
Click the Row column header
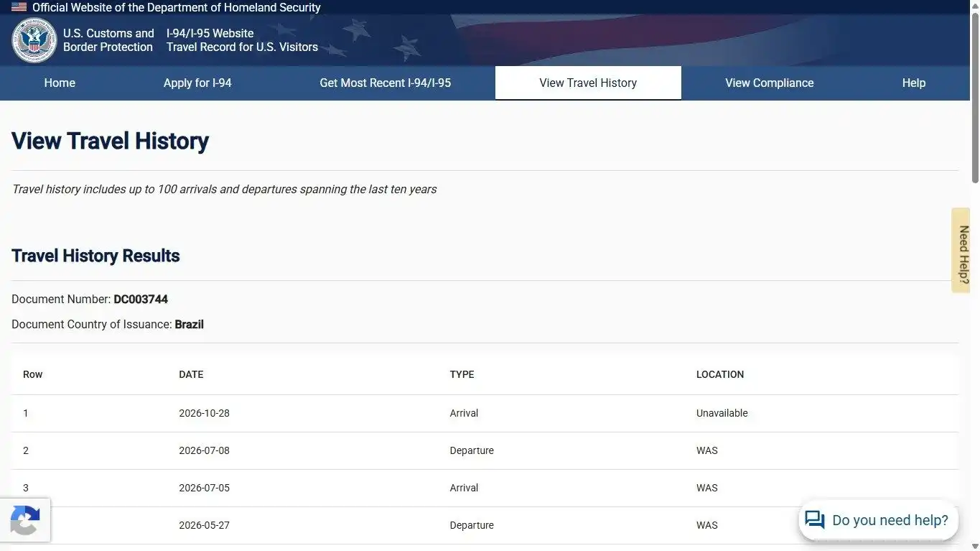tap(33, 374)
